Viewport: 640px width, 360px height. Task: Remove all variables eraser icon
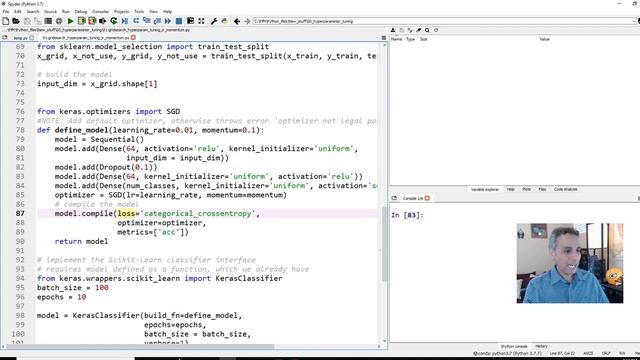419,30
